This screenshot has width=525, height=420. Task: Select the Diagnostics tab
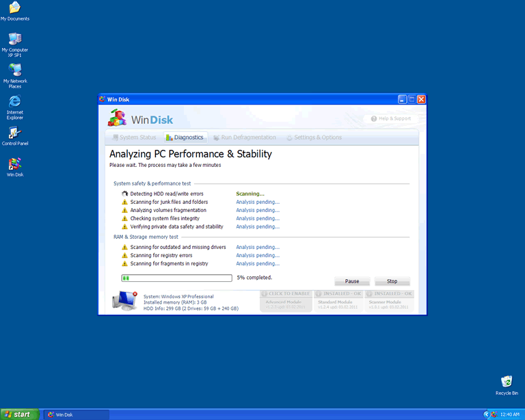pyautogui.click(x=185, y=137)
